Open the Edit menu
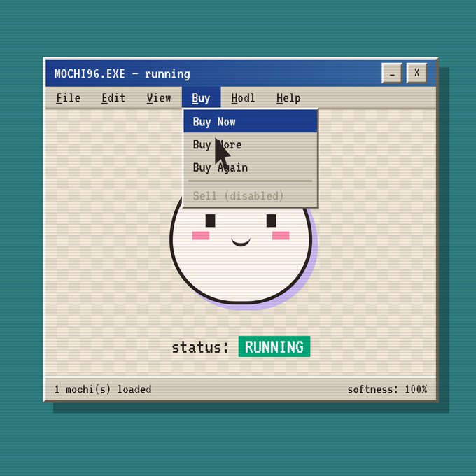Image resolution: width=476 pixels, height=476 pixels. 113,98
